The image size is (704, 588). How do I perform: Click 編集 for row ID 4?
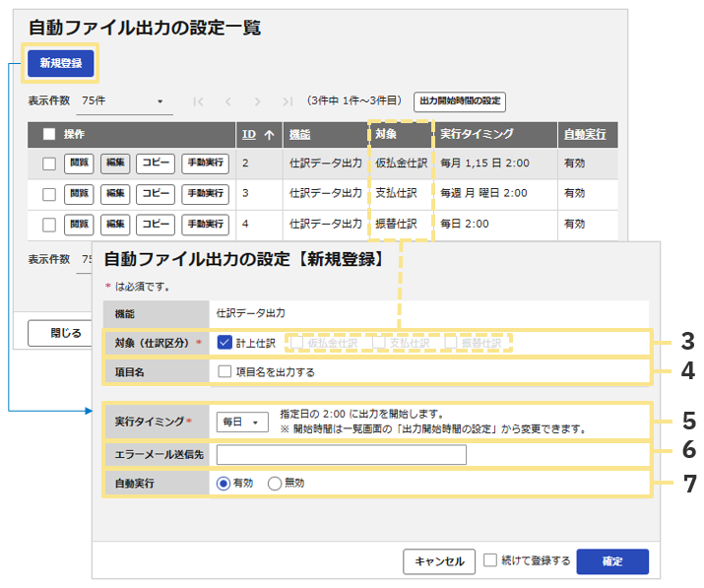coord(115,225)
